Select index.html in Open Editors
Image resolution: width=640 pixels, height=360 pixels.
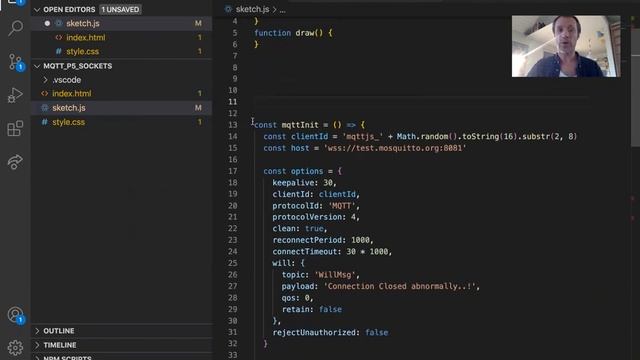tap(122, 38)
